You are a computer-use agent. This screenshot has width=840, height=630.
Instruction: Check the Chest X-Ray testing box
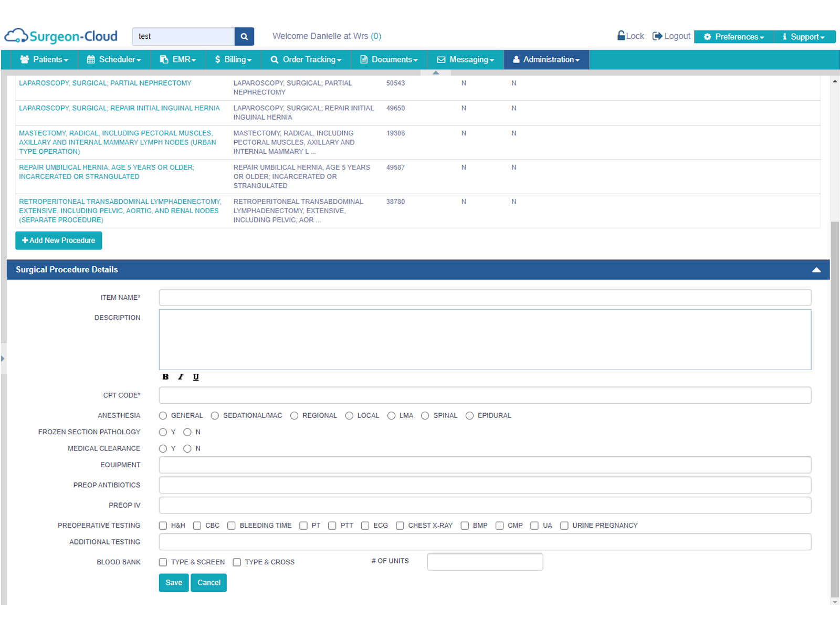click(400, 526)
